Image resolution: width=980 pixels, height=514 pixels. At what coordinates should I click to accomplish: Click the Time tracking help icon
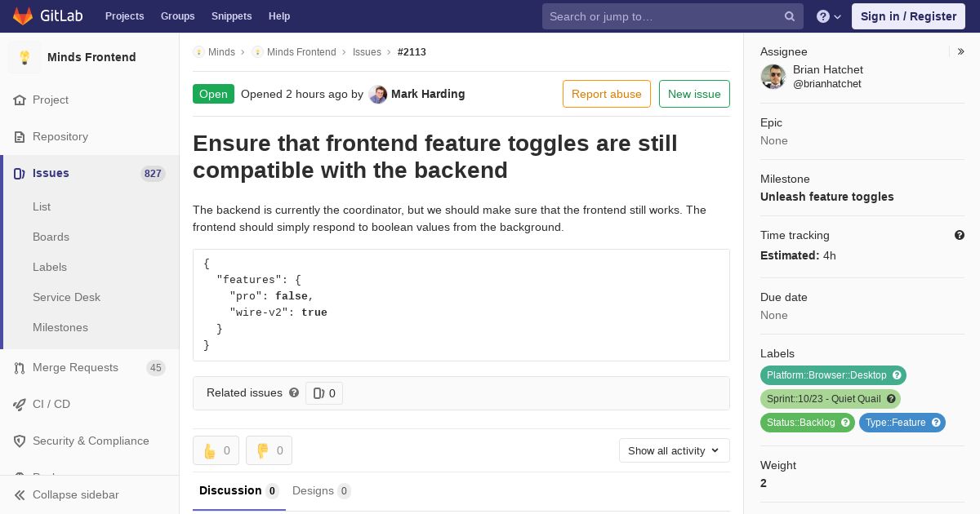pos(960,235)
